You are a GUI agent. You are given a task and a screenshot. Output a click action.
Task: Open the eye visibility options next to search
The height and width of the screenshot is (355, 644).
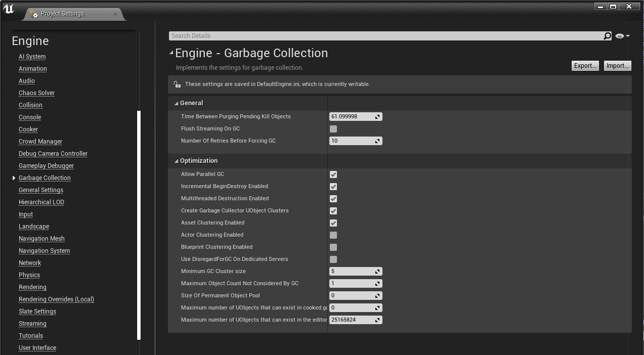[621, 35]
